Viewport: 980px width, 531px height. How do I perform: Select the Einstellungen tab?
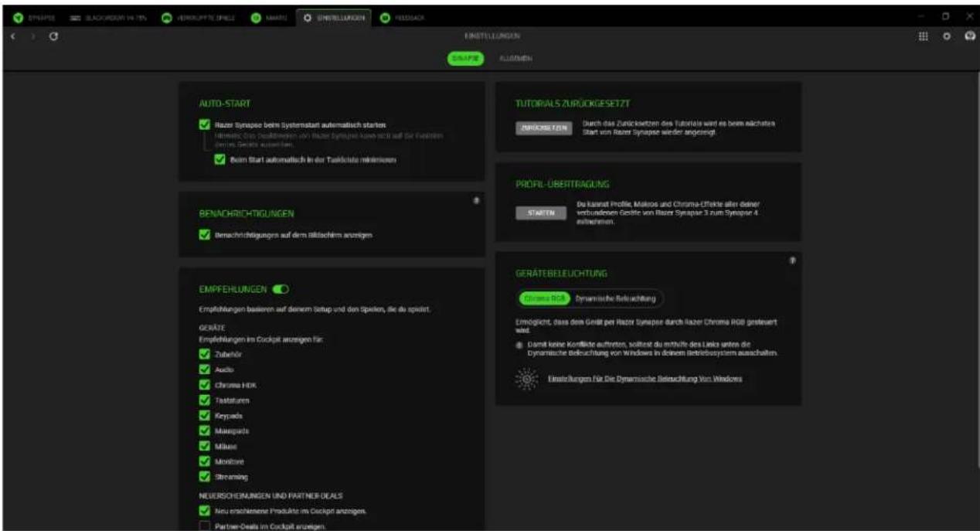(x=334, y=17)
